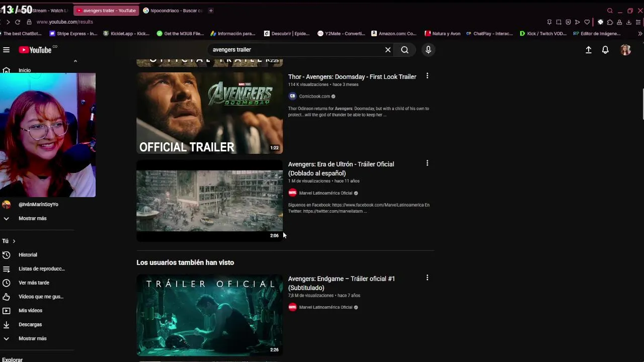Viewport: 644px width, 362px height.
Task: Click into the 'avengers trailer' search field
Action: coord(297,50)
